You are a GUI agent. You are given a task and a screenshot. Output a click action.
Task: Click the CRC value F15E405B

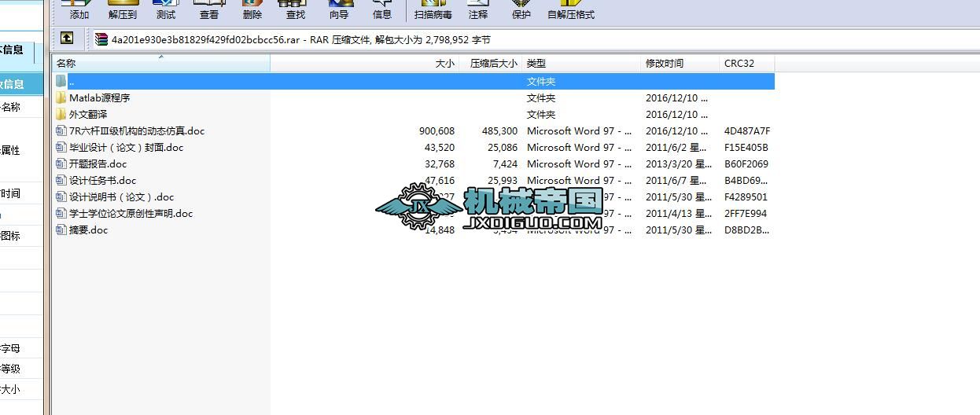coord(746,148)
